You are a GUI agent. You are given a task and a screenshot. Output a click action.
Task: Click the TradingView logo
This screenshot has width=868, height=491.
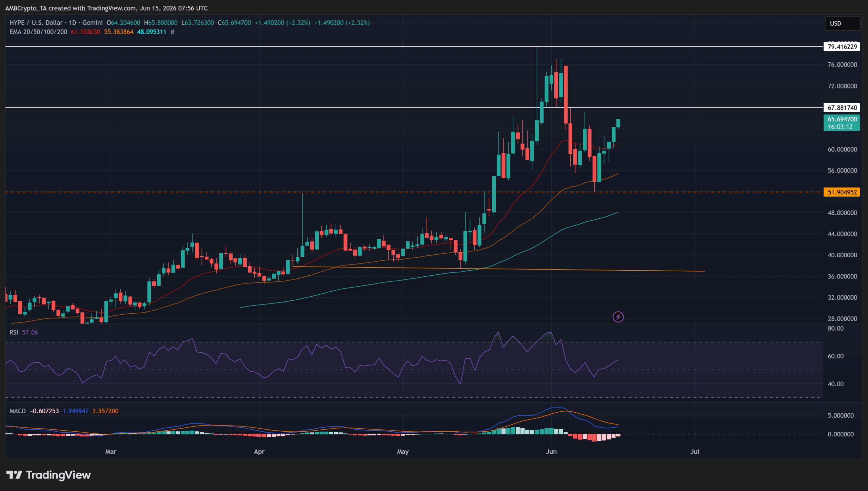(x=48, y=475)
